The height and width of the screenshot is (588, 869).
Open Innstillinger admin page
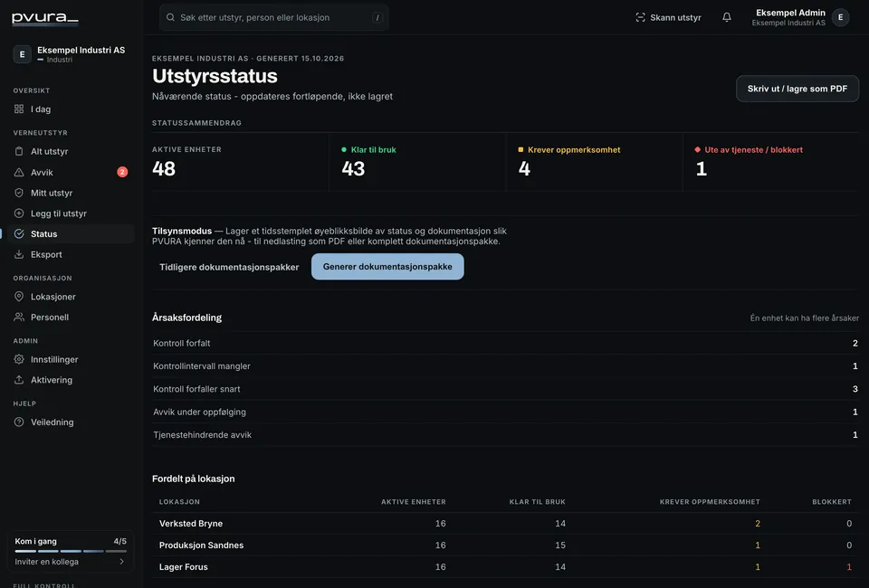[71, 359]
